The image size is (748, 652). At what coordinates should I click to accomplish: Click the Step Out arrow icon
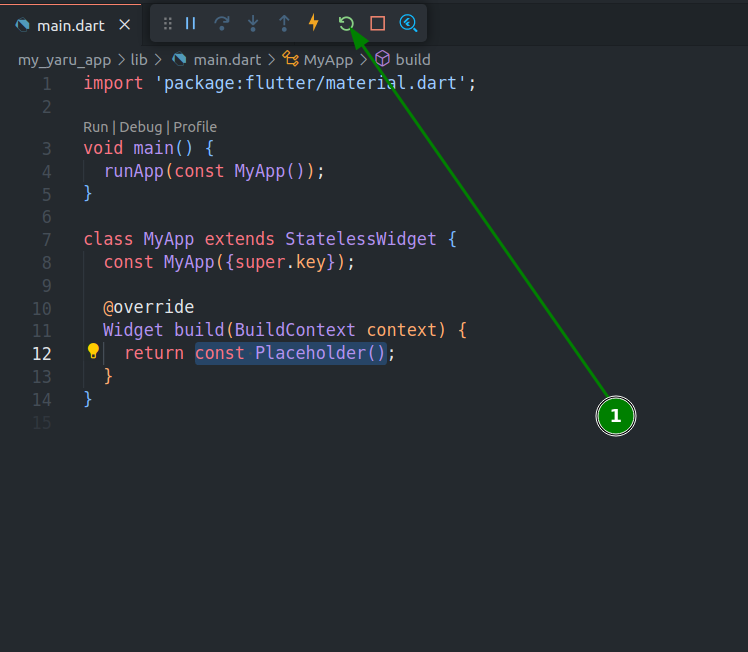coord(284,23)
